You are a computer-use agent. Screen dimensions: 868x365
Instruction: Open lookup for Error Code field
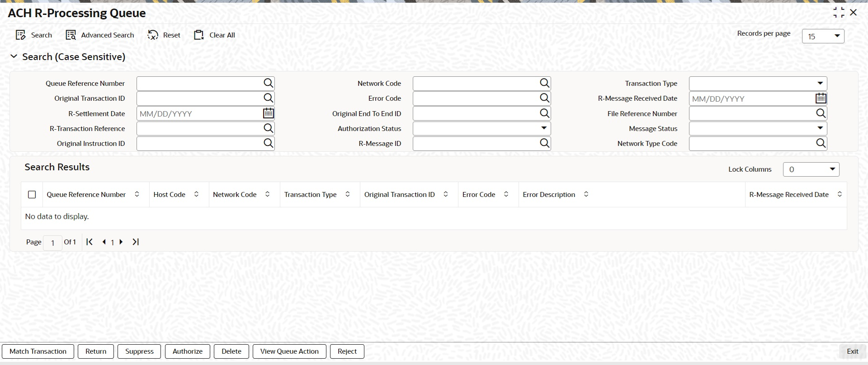pyautogui.click(x=545, y=98)
